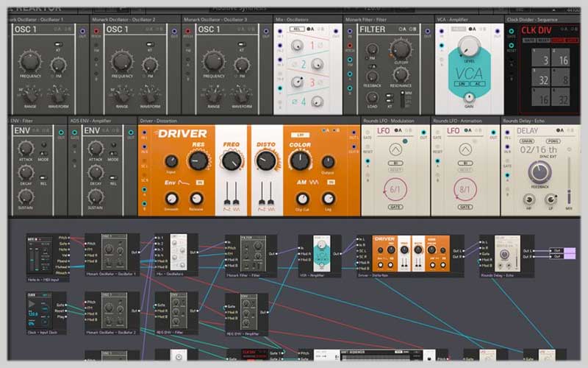Click the Gain knob on the VCA
The height and width of the screenshot is (368, 588).
point(468,98)
